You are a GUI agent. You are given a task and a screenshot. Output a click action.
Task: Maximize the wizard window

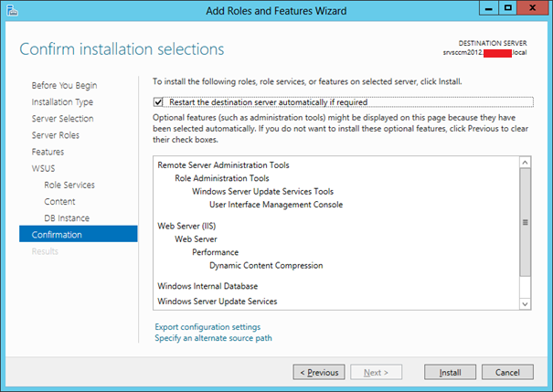508,8
